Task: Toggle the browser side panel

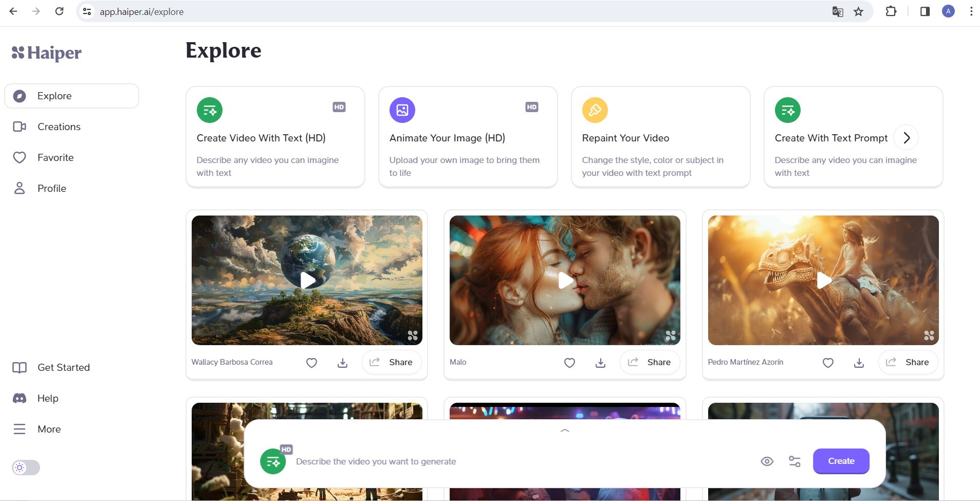Action: point(925,11)
